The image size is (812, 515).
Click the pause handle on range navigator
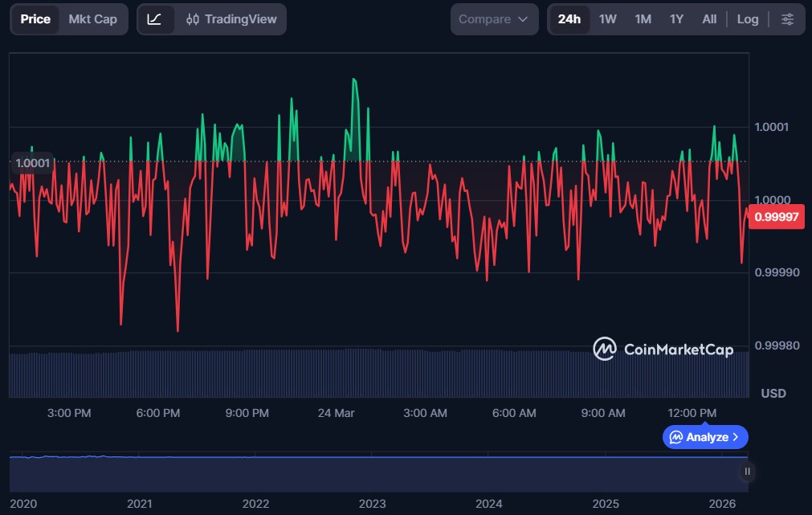747,472
